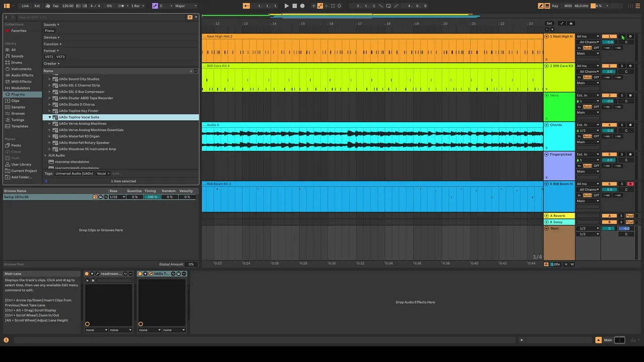This screenshot has height=362, width=644.
Task: Click the browser search field
Action: 101,17
